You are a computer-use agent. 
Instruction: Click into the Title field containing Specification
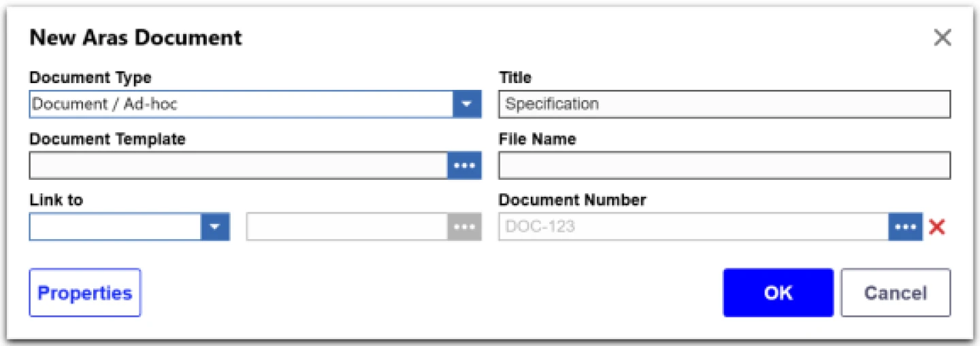click(x=725, y=104)
